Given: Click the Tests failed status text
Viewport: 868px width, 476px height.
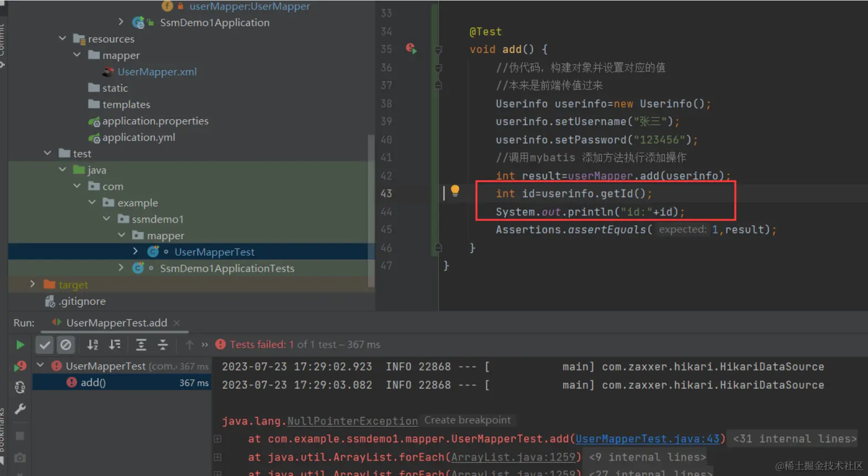Looking at the screenshot, I should (305, 345).
